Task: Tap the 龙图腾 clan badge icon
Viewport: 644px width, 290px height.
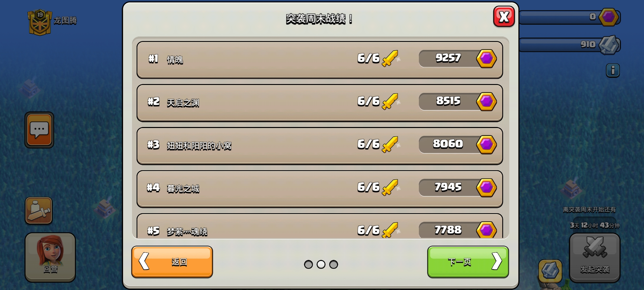Action: click(40, 23)
